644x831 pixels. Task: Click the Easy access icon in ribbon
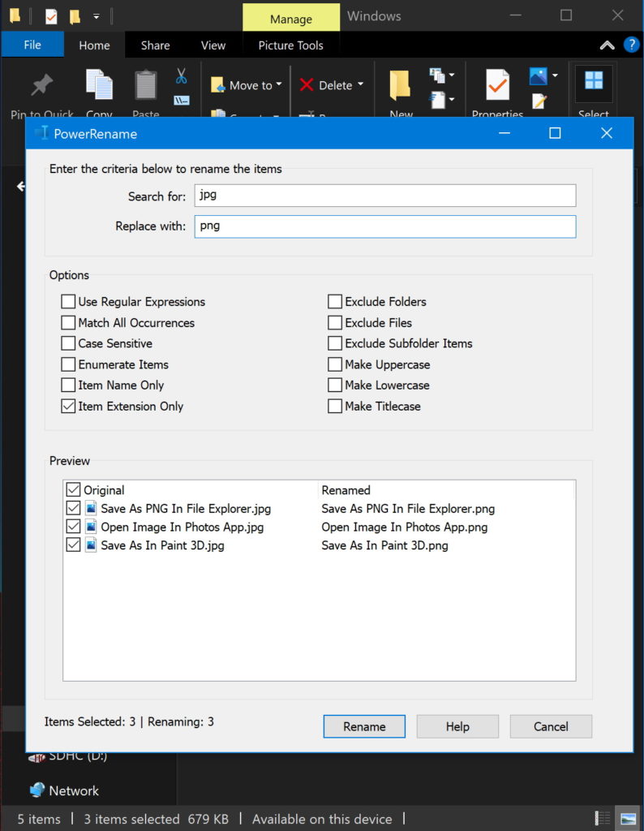click(437, 99)
